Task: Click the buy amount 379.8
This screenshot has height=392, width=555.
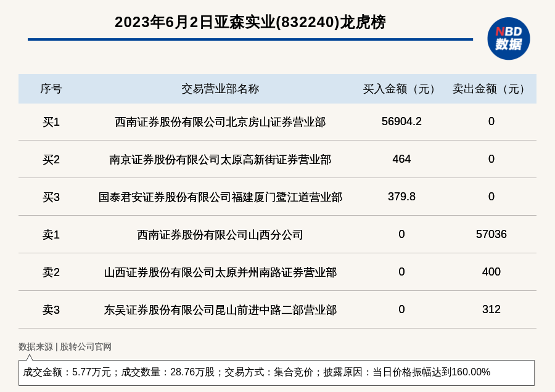Action: tap(401, 197)
